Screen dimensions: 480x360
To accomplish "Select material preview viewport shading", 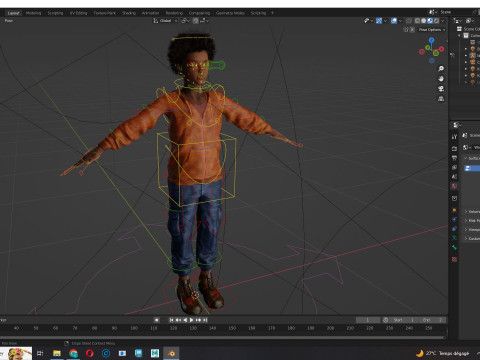I will [430, 21].
